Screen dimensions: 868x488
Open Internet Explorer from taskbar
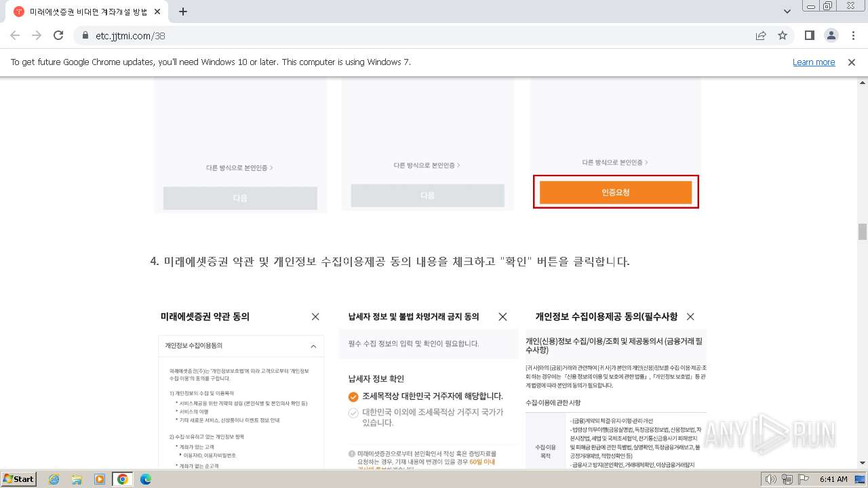pyautogui.click(x=54, y=479)
